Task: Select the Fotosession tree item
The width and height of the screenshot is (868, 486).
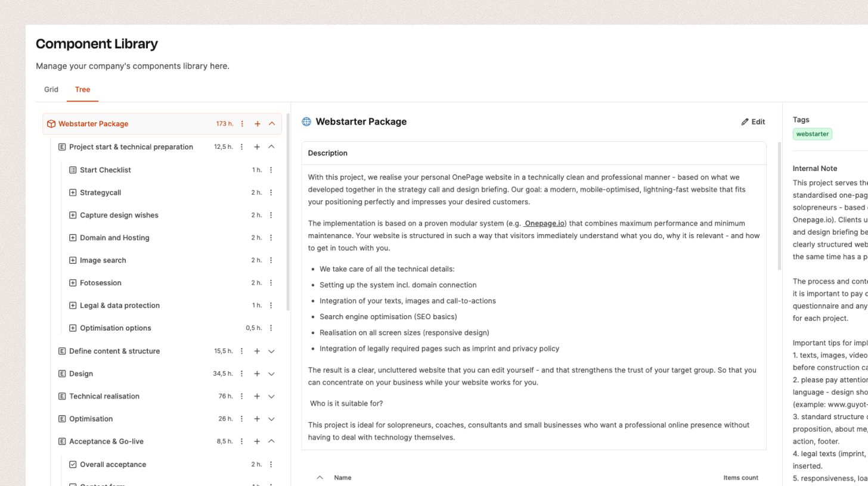Action: (100, 283)
